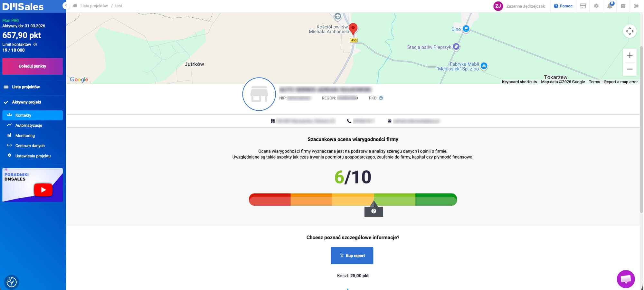Open Automatyzacje in sidebar

pyautogui.click(x=29, y=125)
